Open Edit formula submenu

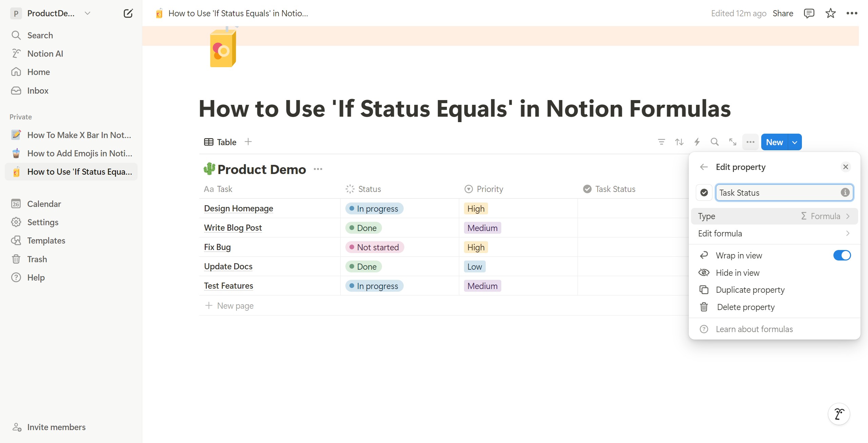pos(774,233)
